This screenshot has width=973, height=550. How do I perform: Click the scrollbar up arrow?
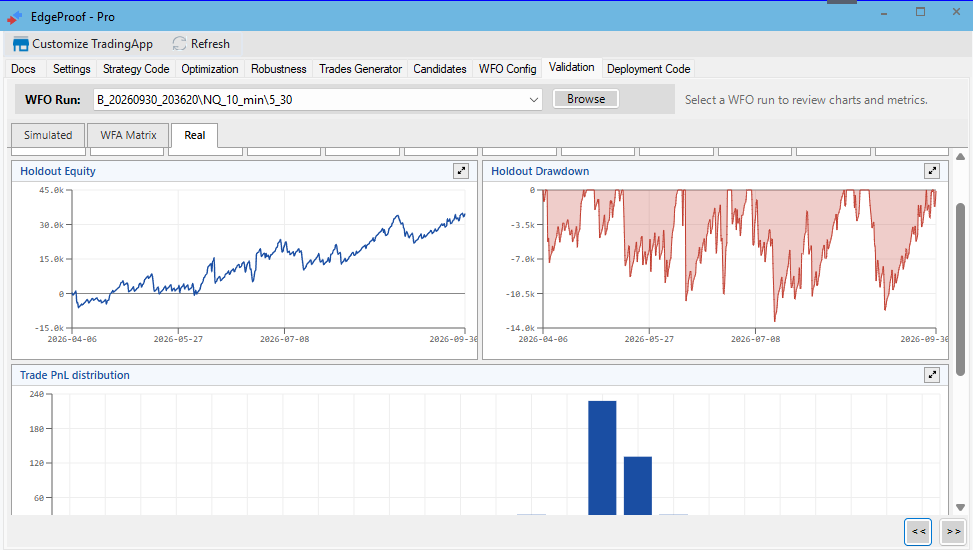[960, 156]
